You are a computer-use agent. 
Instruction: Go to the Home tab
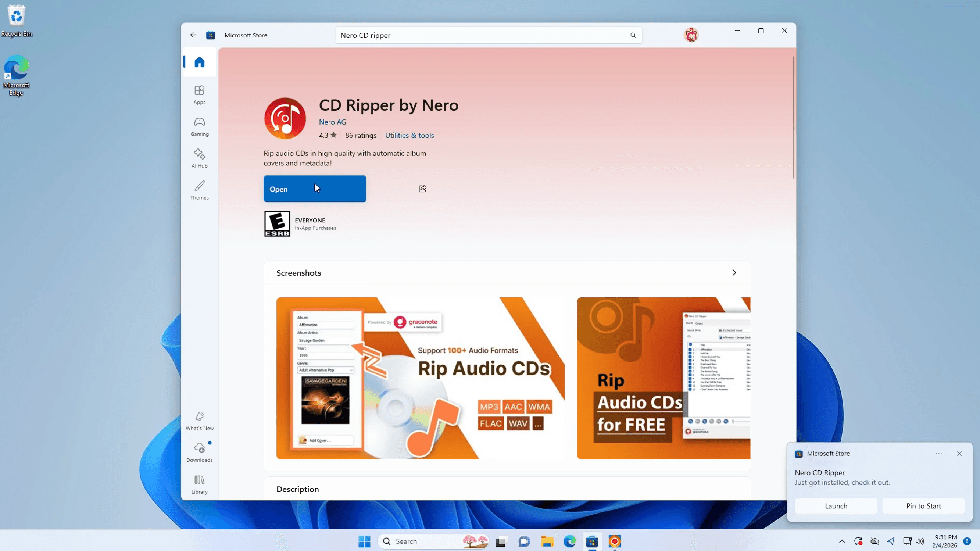199,62
